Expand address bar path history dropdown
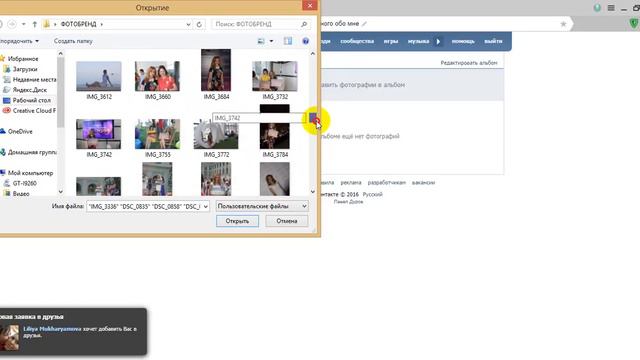640x360 pixels. (188, 24)
